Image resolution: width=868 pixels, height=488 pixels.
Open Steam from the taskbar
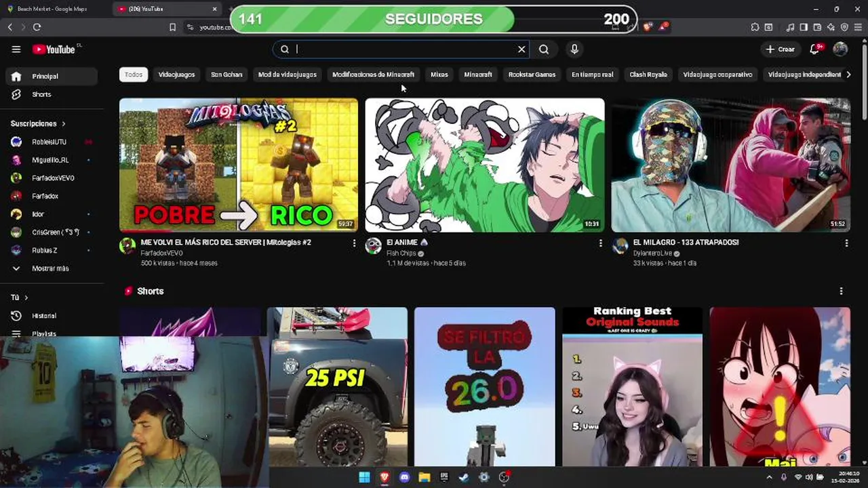coord(464,477)
